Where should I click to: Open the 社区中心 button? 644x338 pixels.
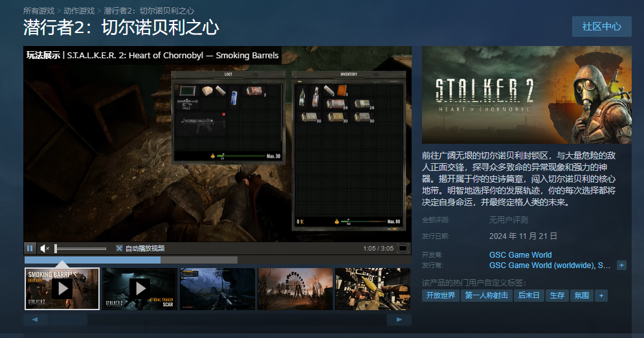(601, 27)
